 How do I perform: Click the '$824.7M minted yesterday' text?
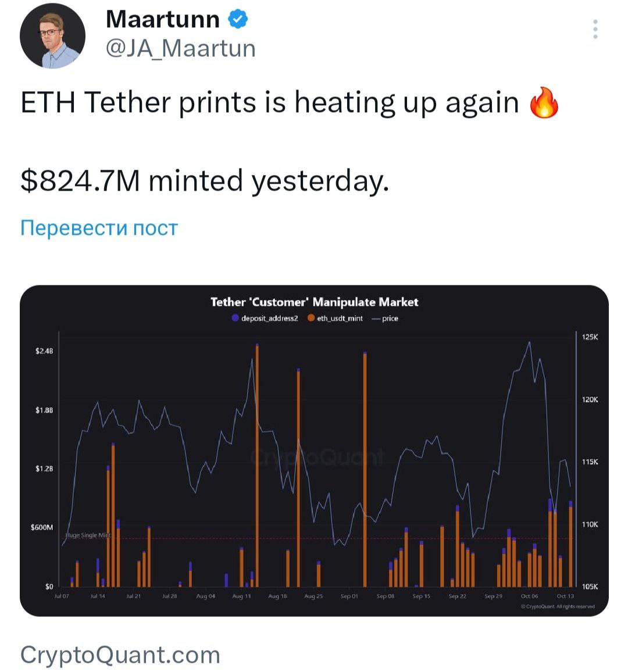tap(205, 181)
